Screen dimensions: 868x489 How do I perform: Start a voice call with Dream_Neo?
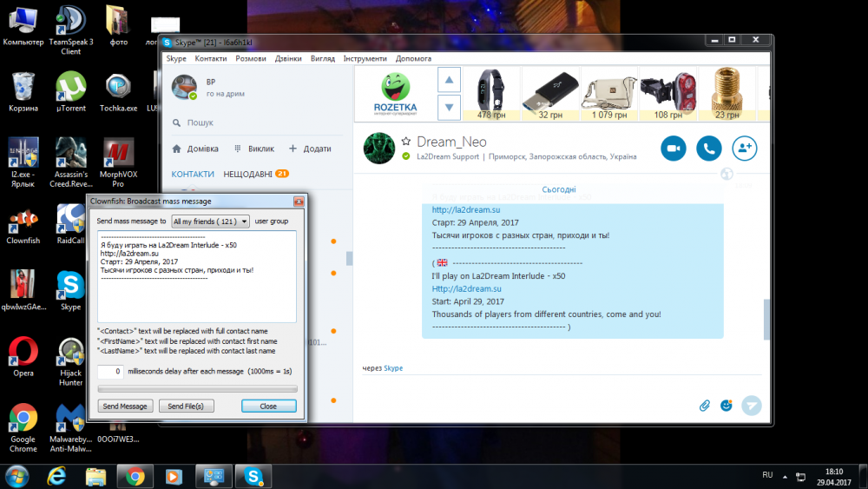708,148
